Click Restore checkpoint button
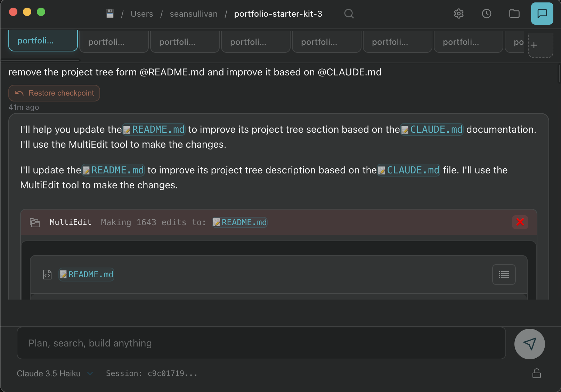 point(54,93)
